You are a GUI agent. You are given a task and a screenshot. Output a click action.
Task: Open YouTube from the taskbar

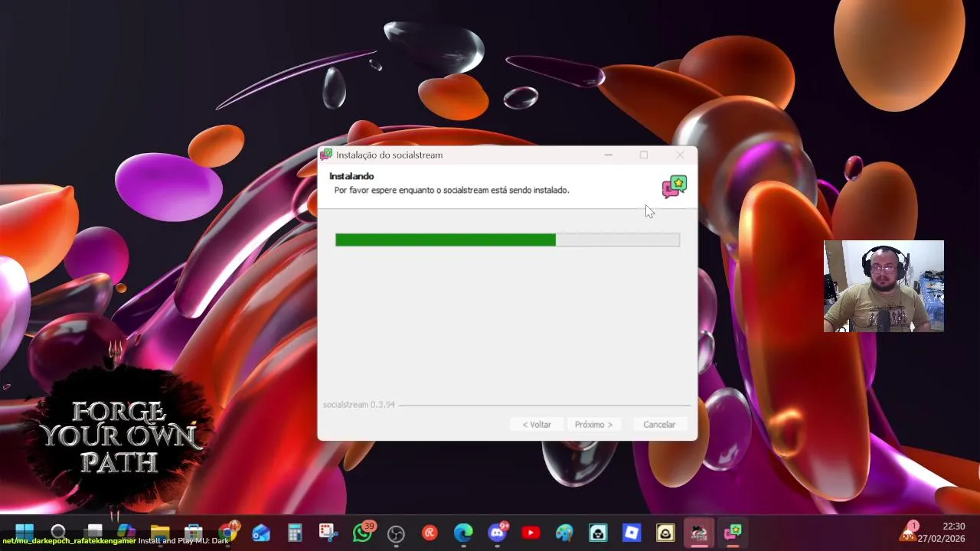[x=531, y=533]
